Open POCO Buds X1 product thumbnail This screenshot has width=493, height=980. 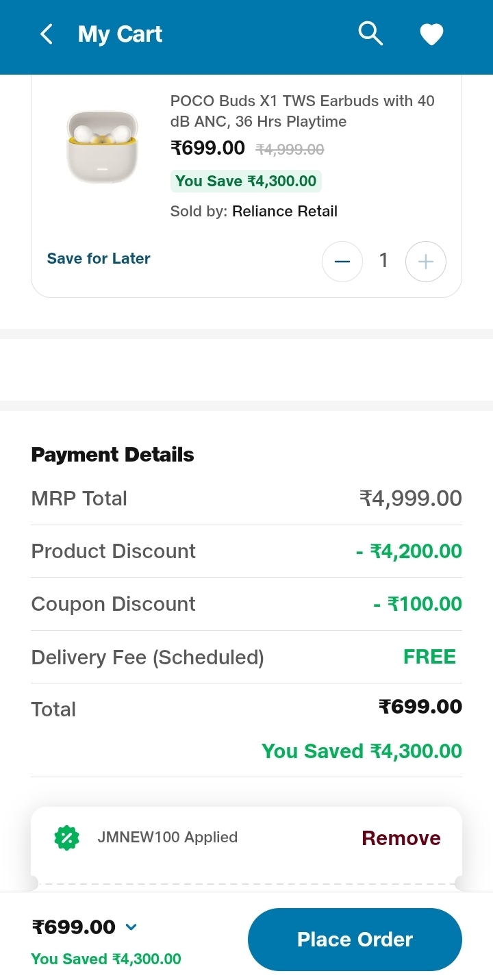(102, 147)
